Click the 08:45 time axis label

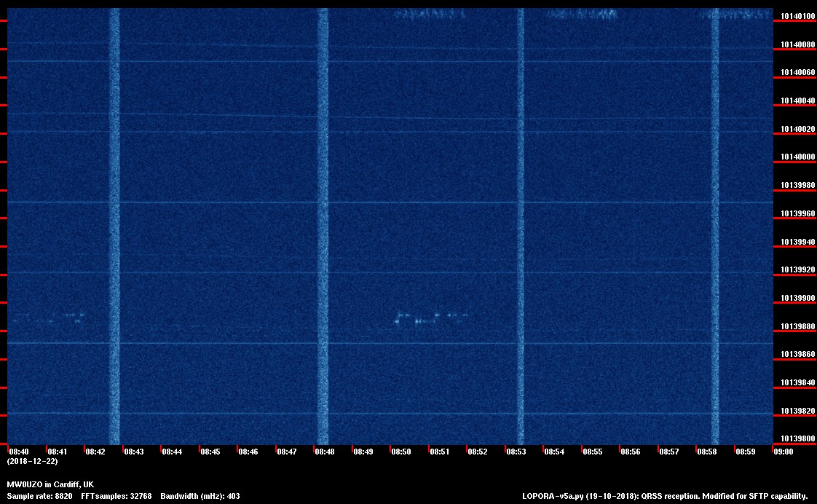210,452
